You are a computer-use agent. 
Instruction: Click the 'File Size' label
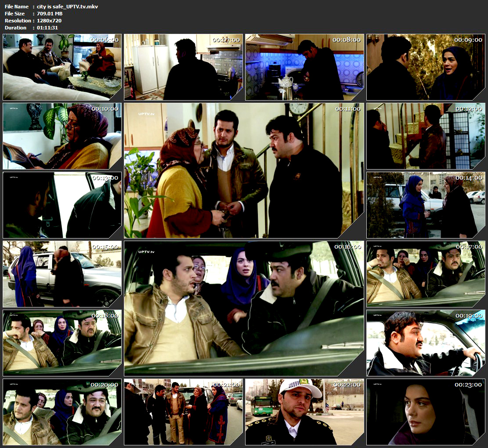(x=14, y=14)
